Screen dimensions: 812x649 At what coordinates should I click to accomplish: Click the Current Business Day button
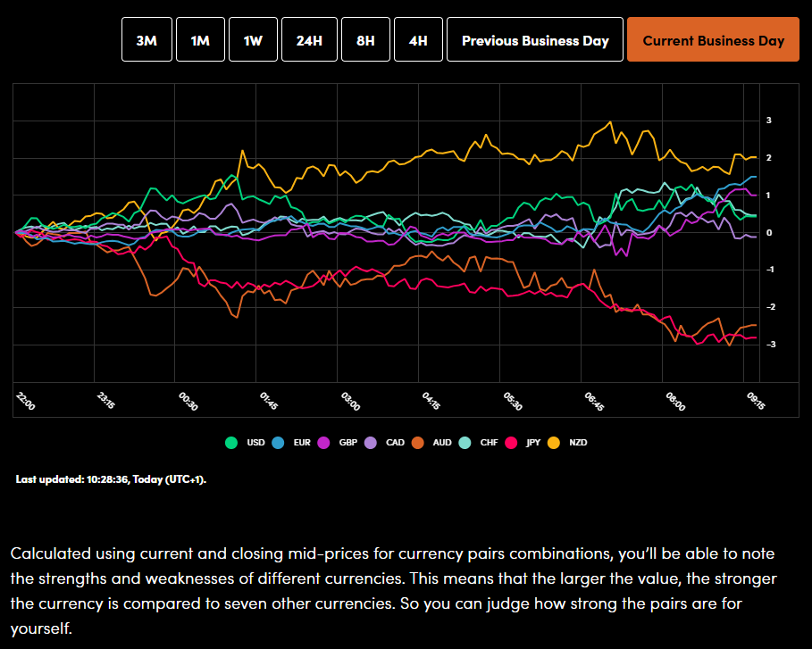713,40
